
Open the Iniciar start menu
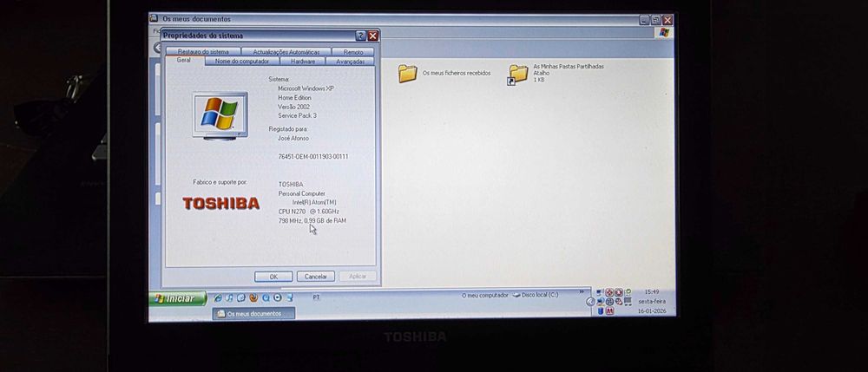(x=178, y=298)
